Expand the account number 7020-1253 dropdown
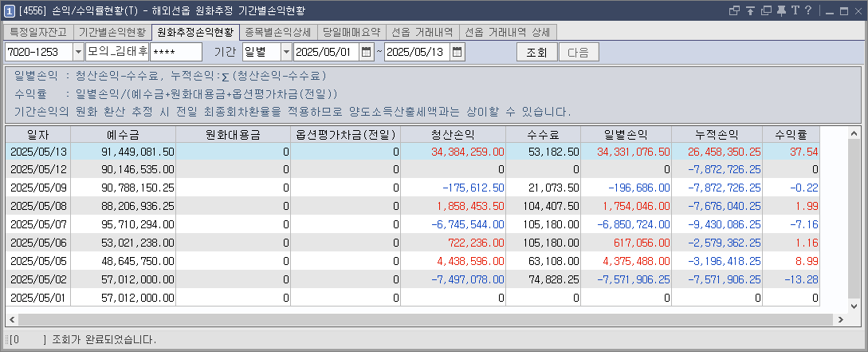The image size is (868, 352). (78, 53)
